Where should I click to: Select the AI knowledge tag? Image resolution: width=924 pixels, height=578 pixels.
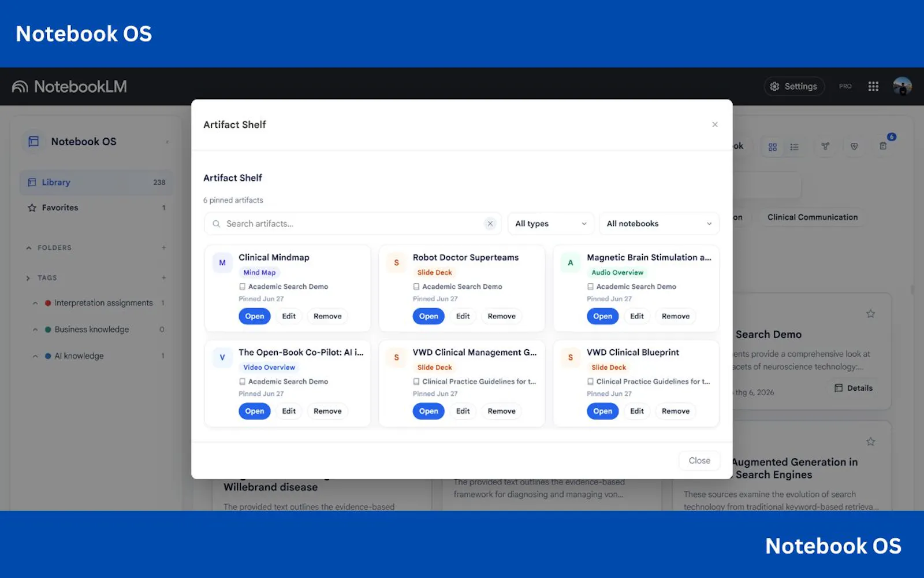[x=79, y=356]
